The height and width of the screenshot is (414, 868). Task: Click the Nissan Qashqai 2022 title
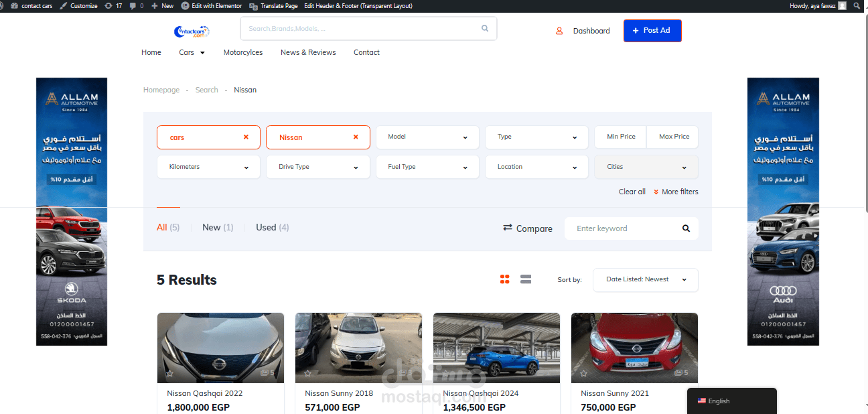(x=205, y=393)
